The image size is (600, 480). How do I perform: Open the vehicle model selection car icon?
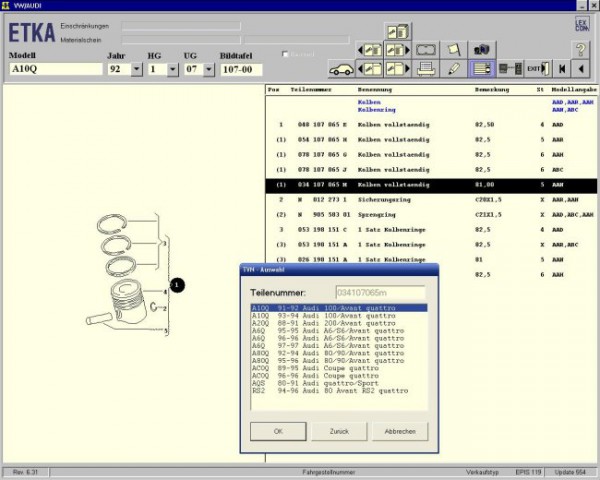(x=341, y=69)
